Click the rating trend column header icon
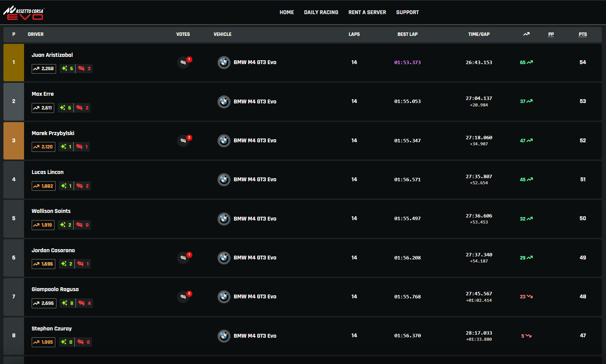The width and height of the screenshot is (606, 364). pyautogui.click(x=526, y=34)
